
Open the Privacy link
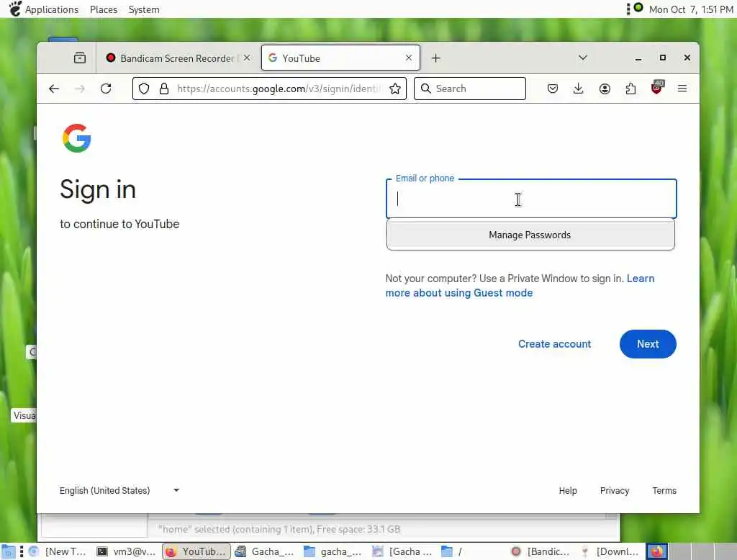pyautogui.click(x=615, y=490)
